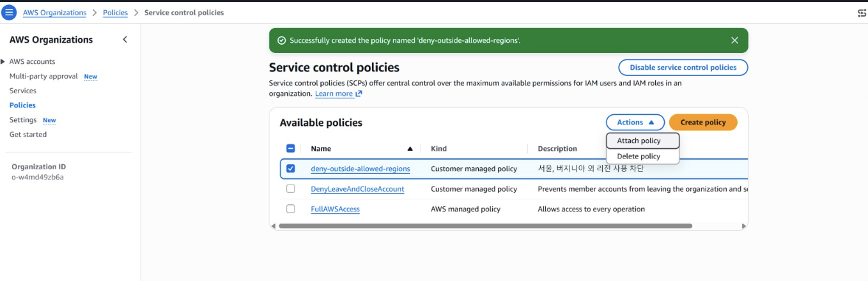This screenshot has width=868, height=281.
Task: Click the Kind column header
Action: [438, 149]
